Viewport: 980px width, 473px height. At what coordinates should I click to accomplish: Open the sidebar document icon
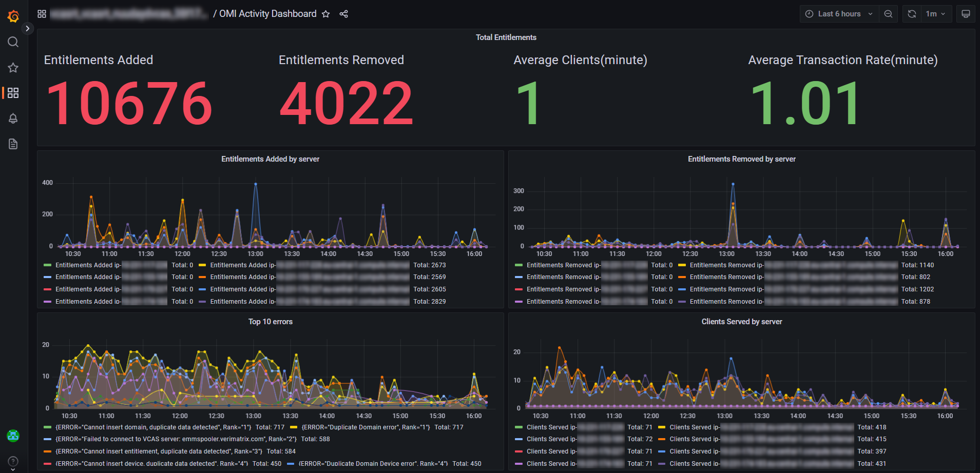click(13, 144)
